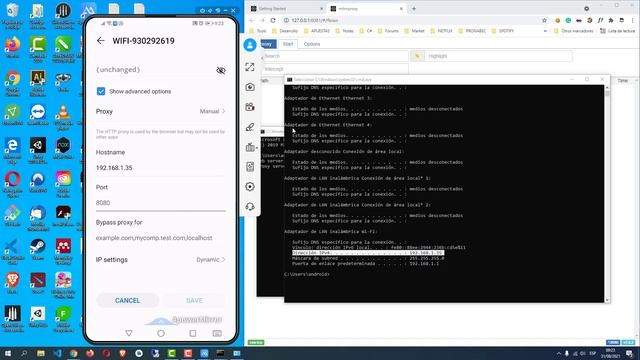Expand the bookmarks overflow arrow

click(x=545, y=31)
